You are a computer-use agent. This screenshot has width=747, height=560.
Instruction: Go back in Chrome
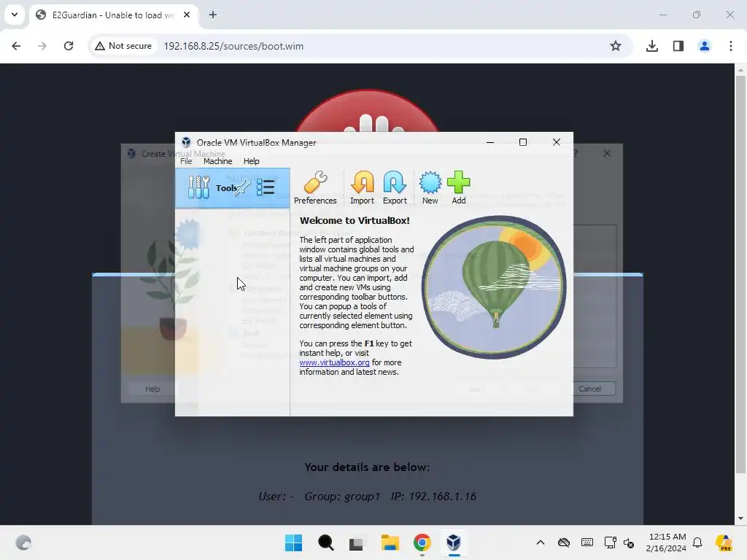[x=16, y=46]
